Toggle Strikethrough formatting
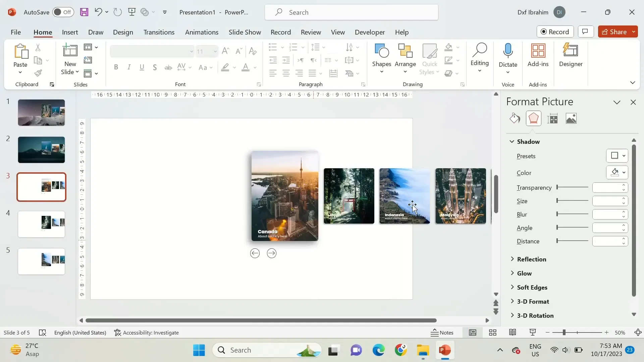644x362 pixels. (168, 67)
